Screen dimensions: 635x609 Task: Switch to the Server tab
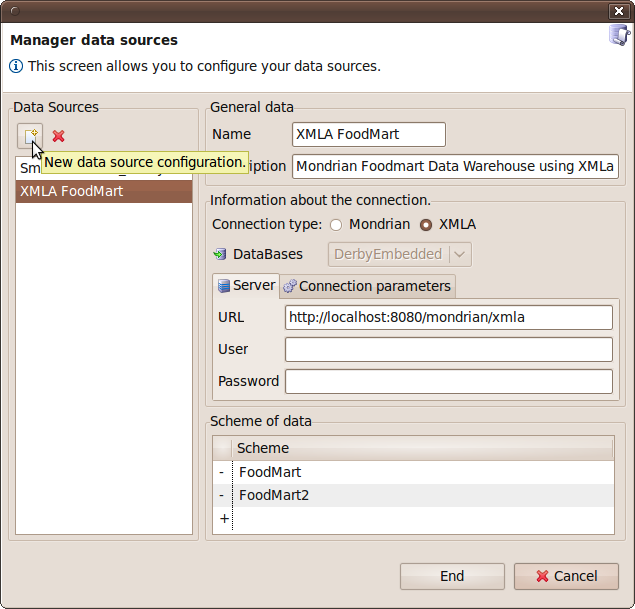246,286
